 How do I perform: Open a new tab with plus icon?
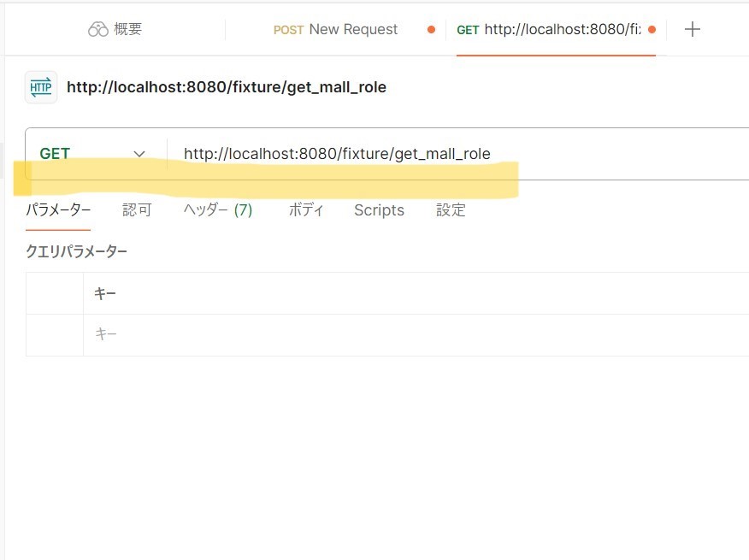pyautogui.click(x=693, y=30)
